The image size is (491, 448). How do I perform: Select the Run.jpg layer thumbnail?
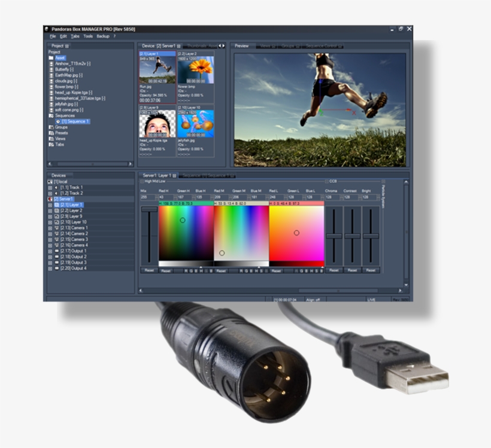pos(156,69)
